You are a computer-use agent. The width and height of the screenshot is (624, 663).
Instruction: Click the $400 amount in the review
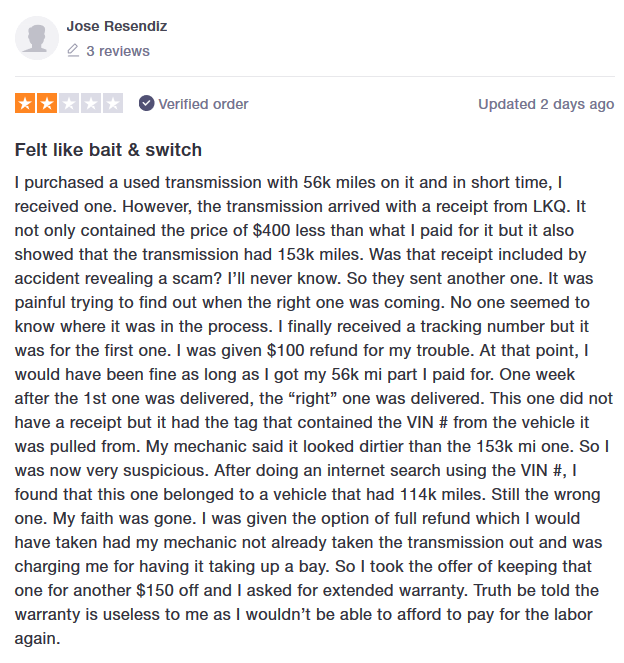click(x=271, y=230)
